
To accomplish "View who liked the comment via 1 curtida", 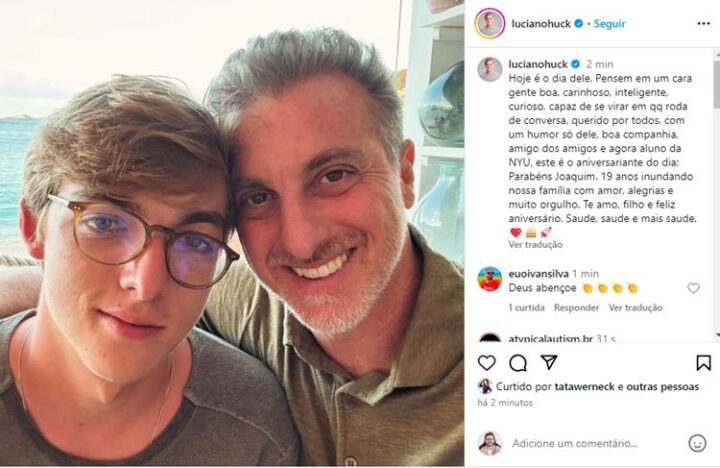I will [526, 308].
